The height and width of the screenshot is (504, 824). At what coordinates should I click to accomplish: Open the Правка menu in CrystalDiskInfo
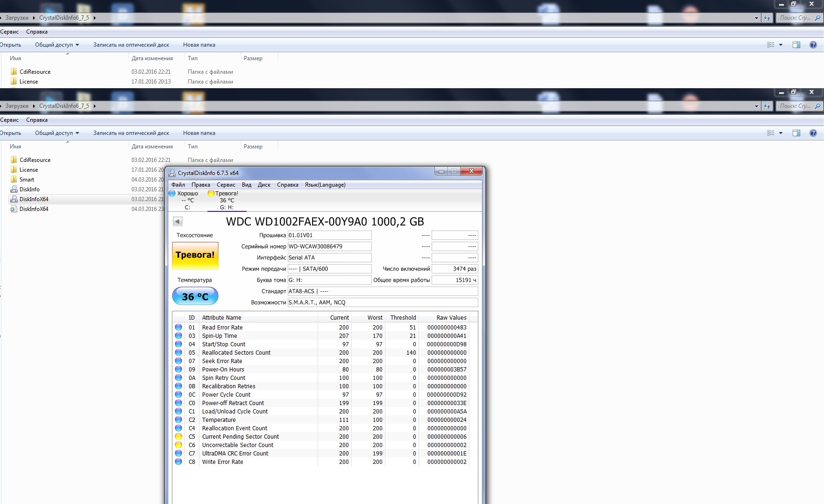pos(201,185)
